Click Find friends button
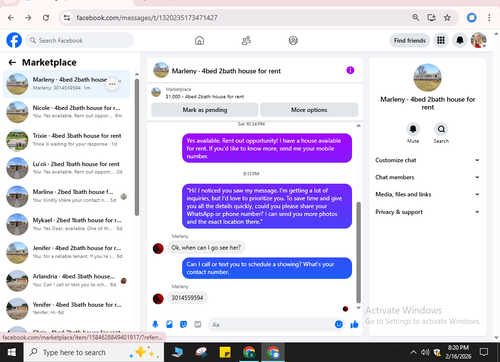Viewport: 500px width, 362px height. coord(410,40)
